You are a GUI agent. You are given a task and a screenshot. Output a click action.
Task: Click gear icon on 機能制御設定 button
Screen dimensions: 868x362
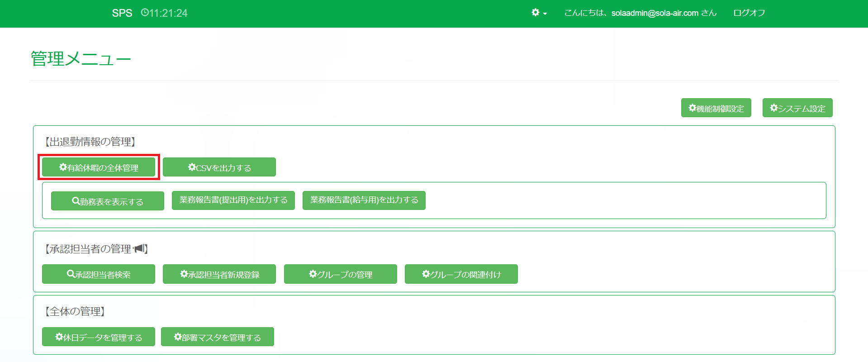(692, 108)
